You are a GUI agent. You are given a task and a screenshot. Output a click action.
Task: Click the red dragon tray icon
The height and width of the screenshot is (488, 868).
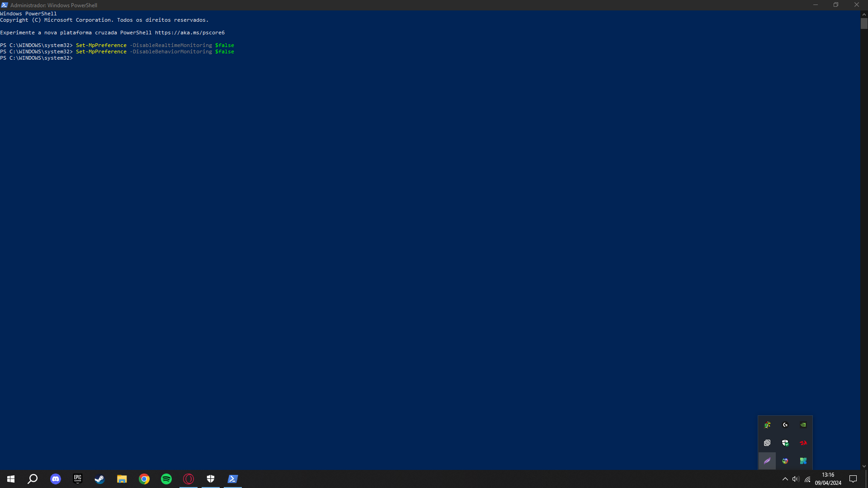click(x=803, y=443)
